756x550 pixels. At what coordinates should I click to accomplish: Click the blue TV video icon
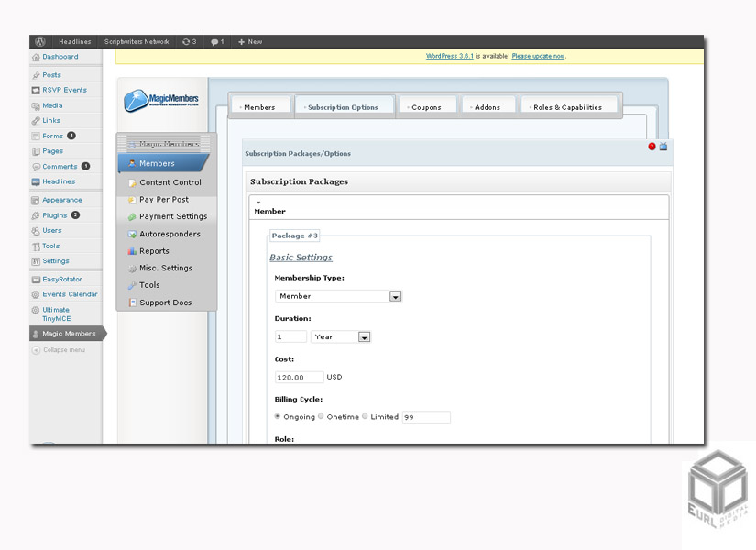pyautogui.click(x=663, y=146)
